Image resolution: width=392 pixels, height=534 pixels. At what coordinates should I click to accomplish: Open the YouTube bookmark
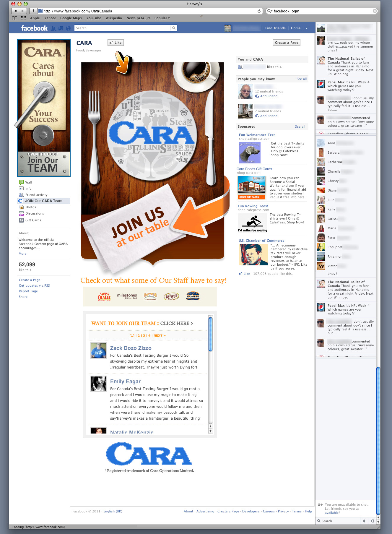click(94, 18)
